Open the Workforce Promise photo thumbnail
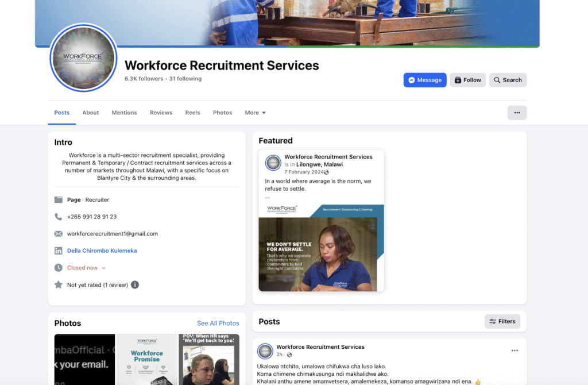Viewport: 588px width, 385px height. [x=147, y=359]
